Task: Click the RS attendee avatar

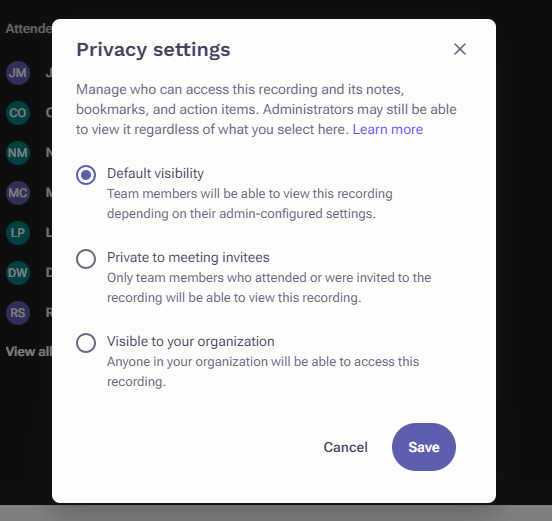Action: coord(18,313)
